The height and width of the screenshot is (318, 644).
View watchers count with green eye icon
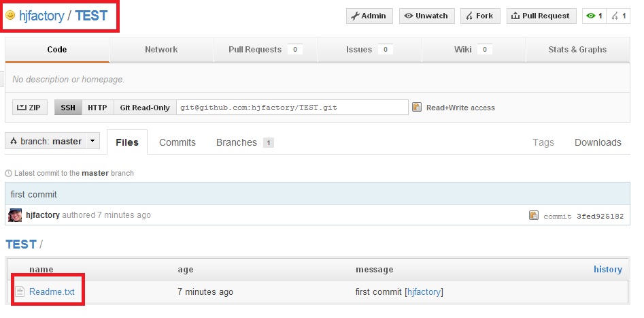pyautogui.click(x=594, y=16)
